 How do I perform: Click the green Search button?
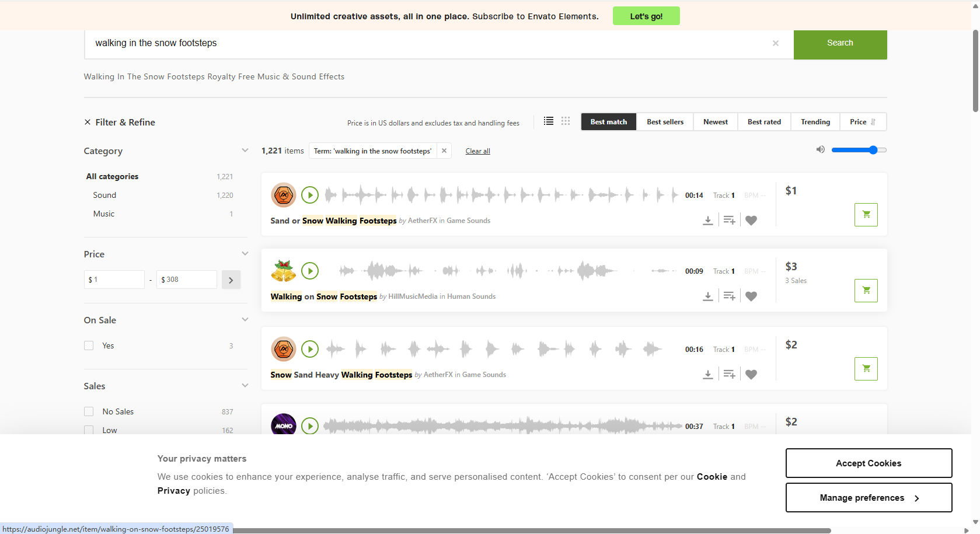click(841, 44)
